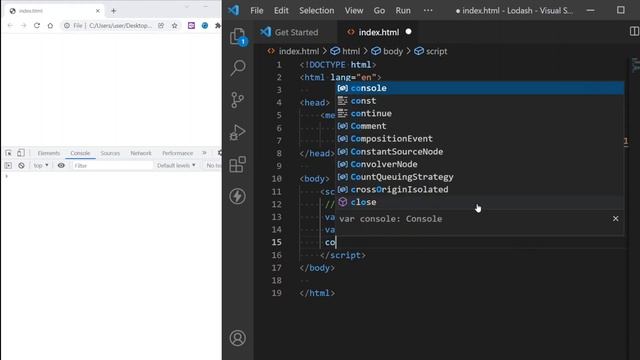Screen dimensions: 640x360
Task: Select the continue autocomplete suggestion
Action: 480,113
